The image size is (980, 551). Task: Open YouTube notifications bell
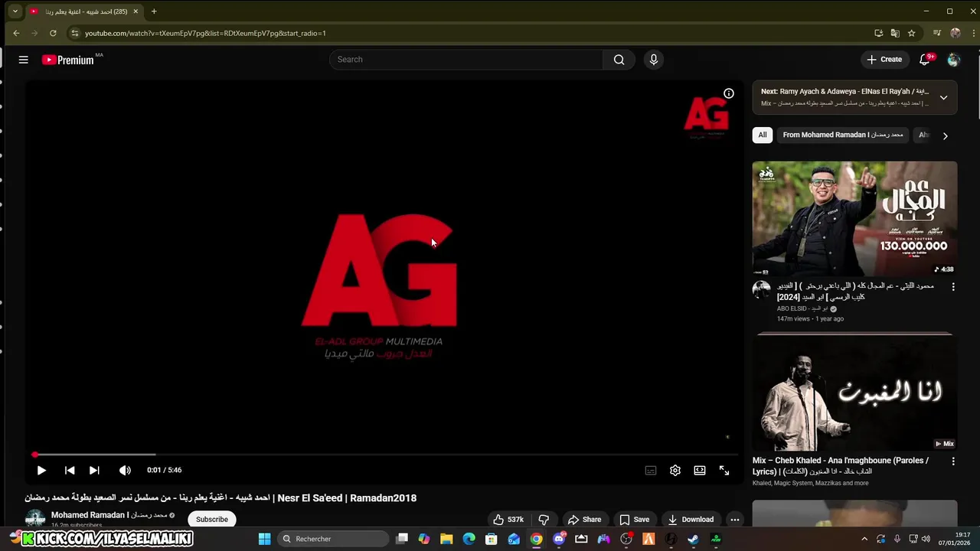[925, 60]
